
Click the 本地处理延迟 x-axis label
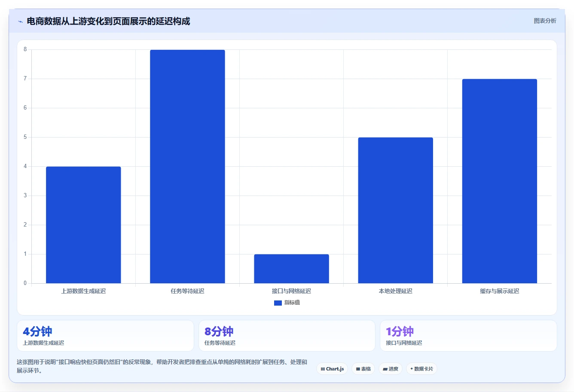[395, 291]
